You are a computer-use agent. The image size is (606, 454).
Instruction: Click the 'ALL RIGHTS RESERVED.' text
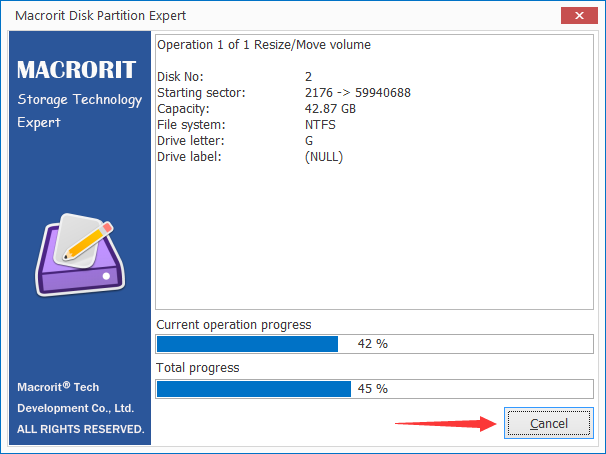tap(80, 429)
